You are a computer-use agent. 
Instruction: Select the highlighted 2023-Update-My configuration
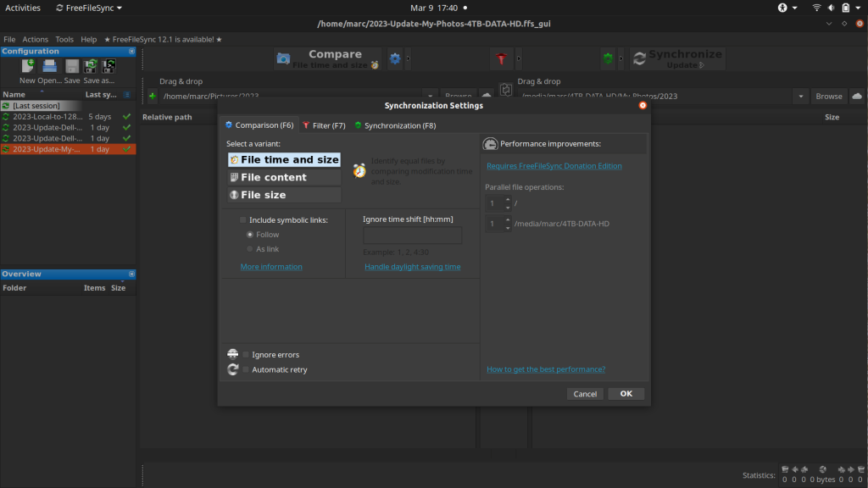pyautogui.click(x=68, y=149)
